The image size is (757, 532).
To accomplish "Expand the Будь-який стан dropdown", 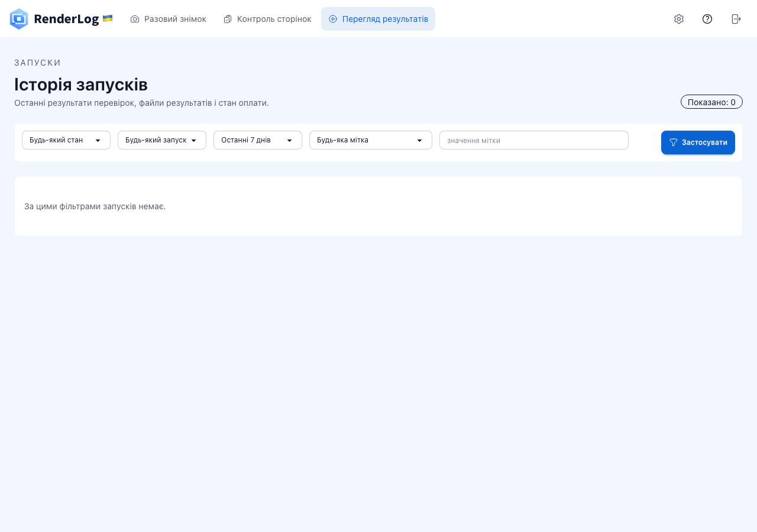I will (x=66, y=140).
